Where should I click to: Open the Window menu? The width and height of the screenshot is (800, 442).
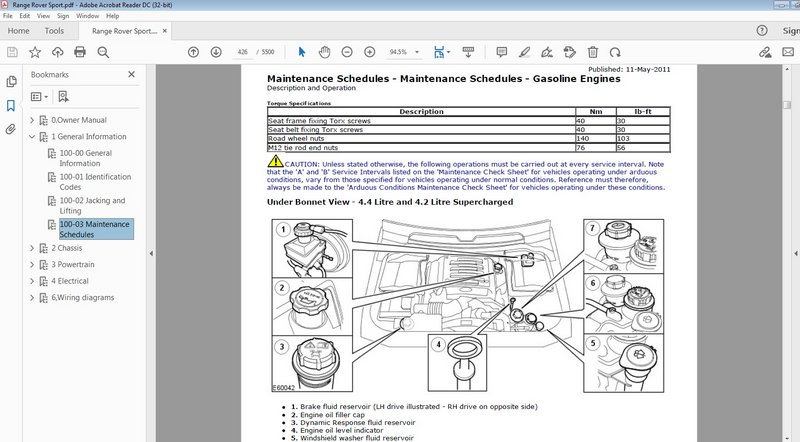click(87, 16)
